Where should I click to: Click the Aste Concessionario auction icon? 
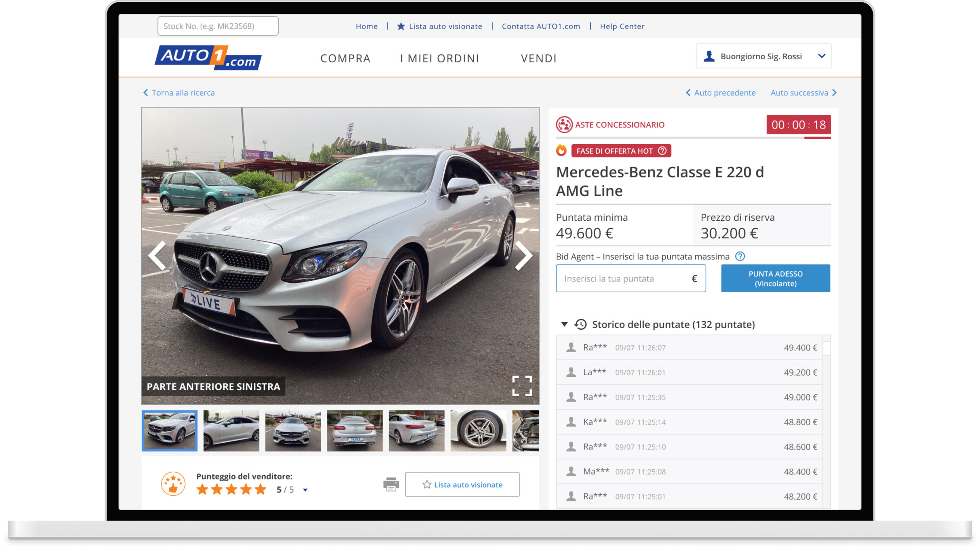tap(564, 125)
